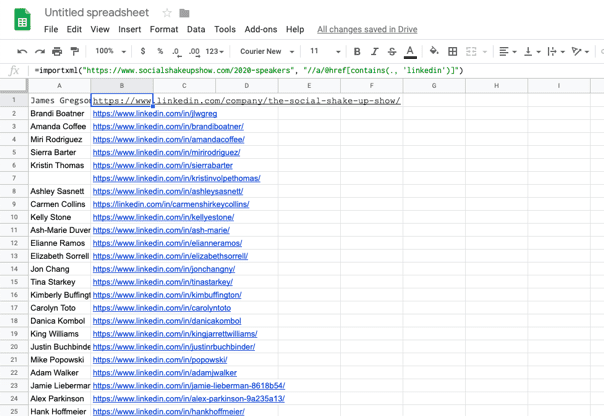This screenshot has width=604, height=416.
Task: Open the Courier New font dropdown
Action: pyautogui.click(x=267, y=51)
